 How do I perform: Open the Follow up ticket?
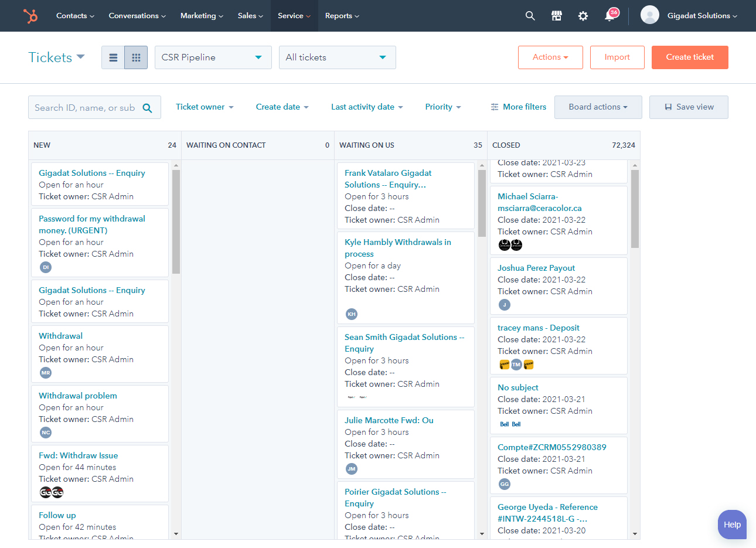(x=57, y=515)
